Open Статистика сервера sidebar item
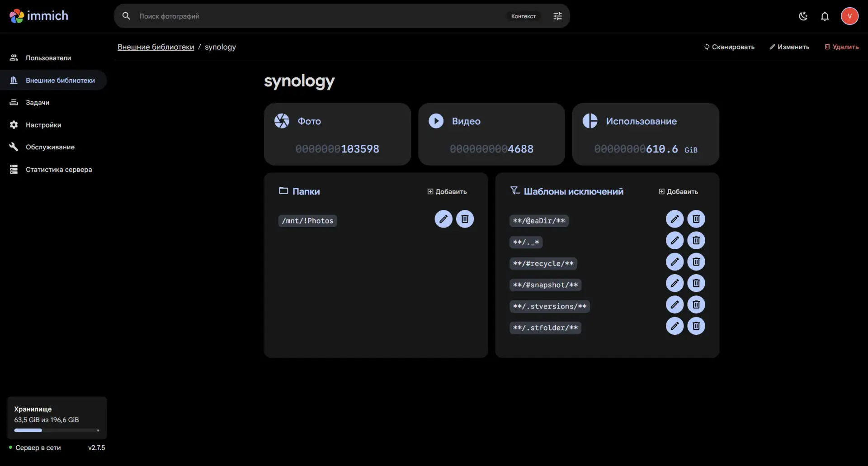 [x=53, y=170]
